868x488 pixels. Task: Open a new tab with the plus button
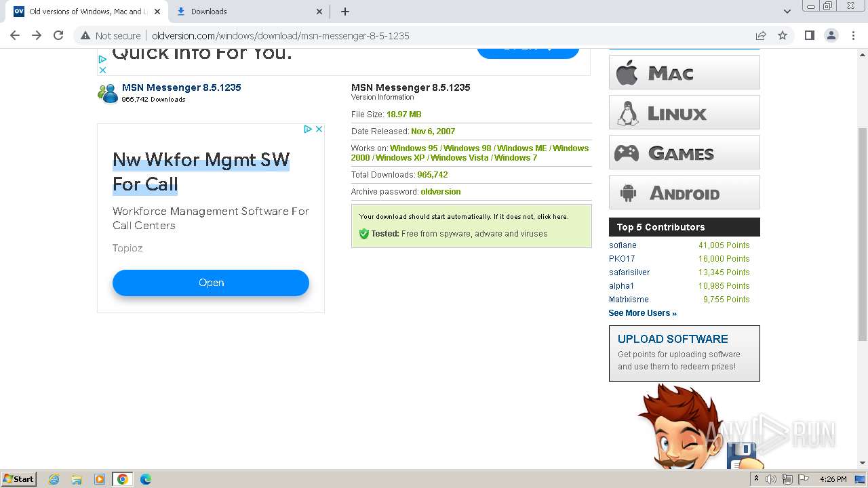[x=345, y=12]
